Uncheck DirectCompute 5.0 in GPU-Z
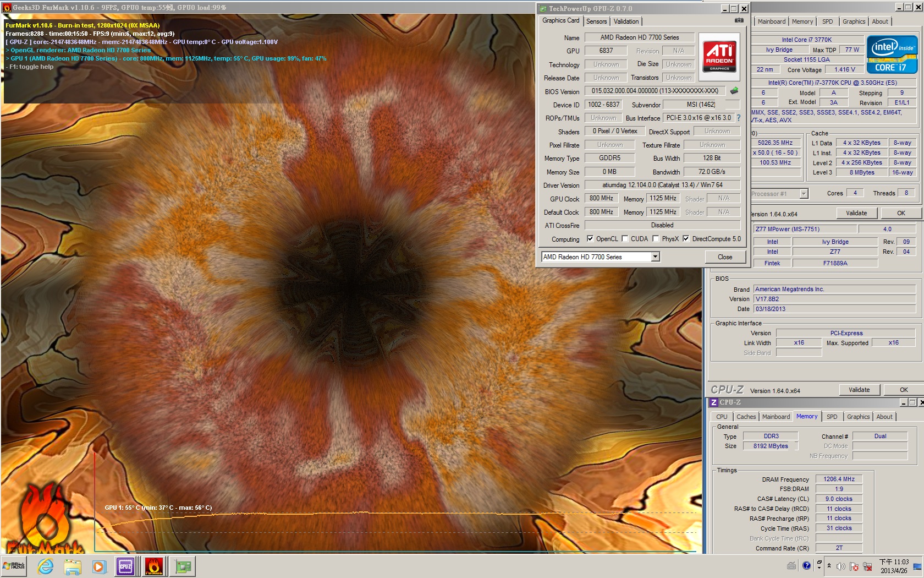The image size is (924, 578). coord(686,239)
